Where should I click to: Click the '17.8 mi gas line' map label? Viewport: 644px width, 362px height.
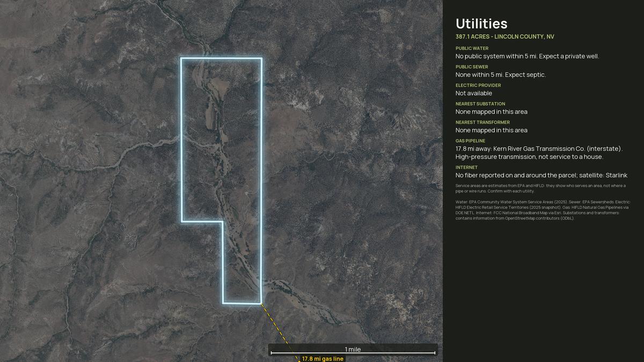(323, 359)
